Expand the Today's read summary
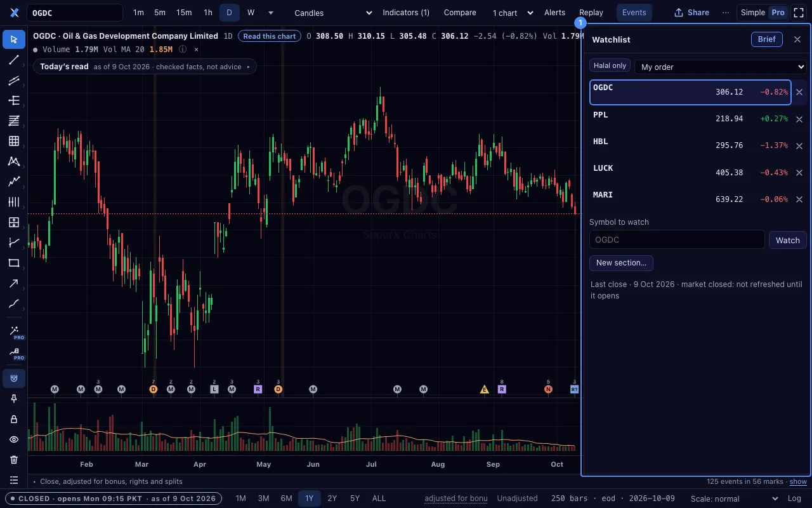Screen dimensions: 812x508 [x=145, y=67]
